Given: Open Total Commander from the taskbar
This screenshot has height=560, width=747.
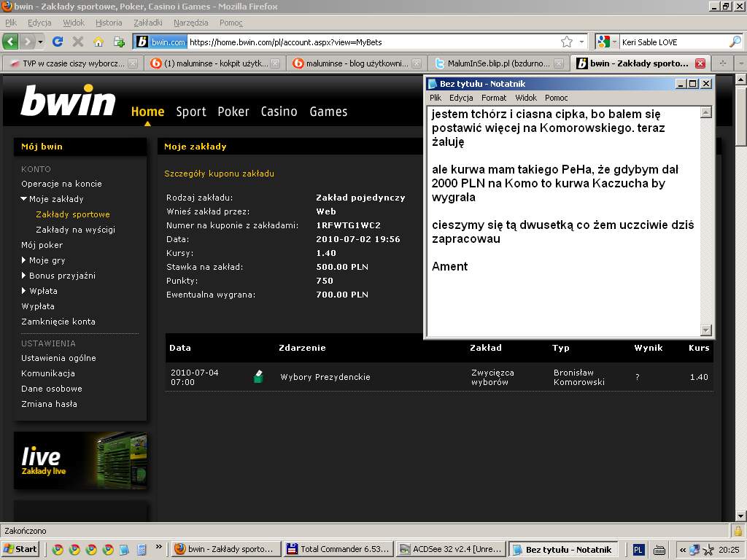Looking at the screenshot, I should pyautogui.click(x=339, y=549).
